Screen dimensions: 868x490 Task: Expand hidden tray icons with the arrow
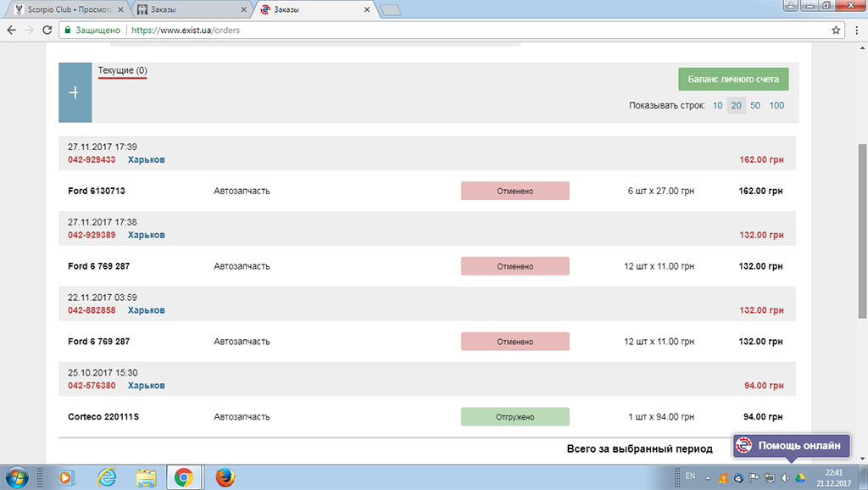coord(709,476)
